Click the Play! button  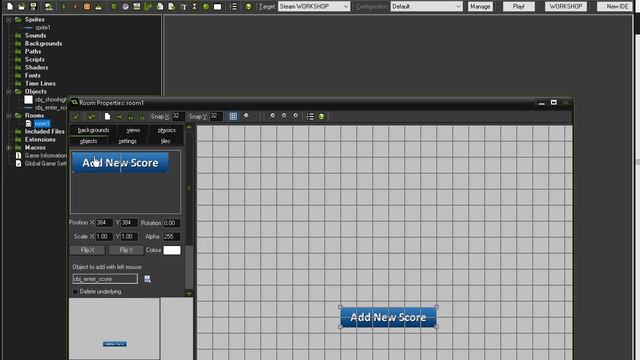coord(519,7)
